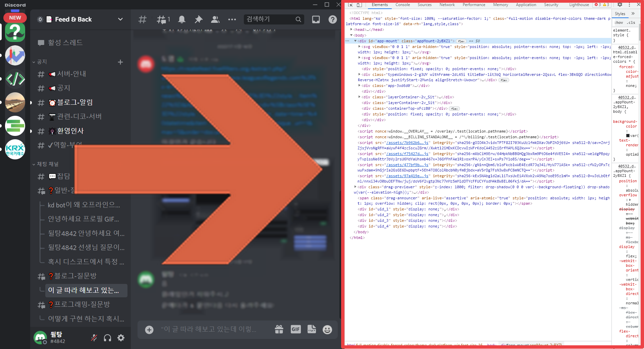The image size is (644, 349).
Task: Open the green stripes server icon
Action: (x=15, y=126)
